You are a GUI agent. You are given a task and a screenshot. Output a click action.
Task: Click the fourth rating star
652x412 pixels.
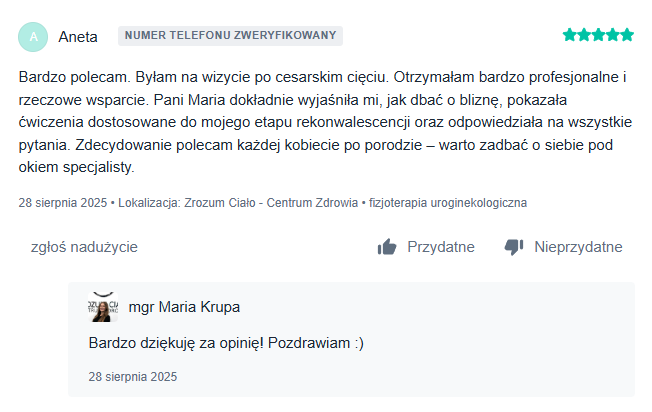click(613, 35)
